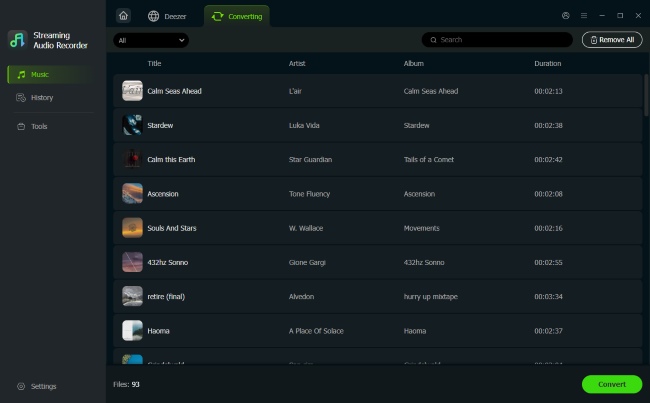650x403 pixels.
Task: Click the Souls And Stars cover thumbnail
Action: pyautogui.click(x=132, y=228)
